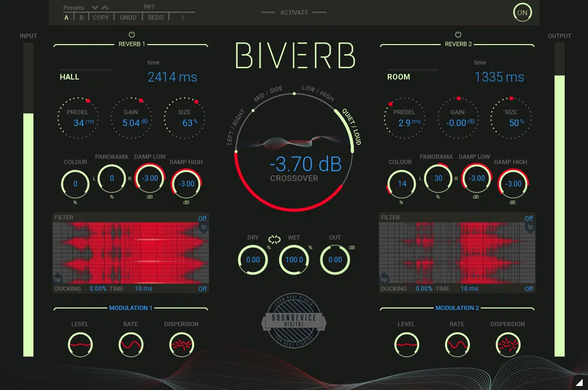Click COPY to copy preset settings

100,17
